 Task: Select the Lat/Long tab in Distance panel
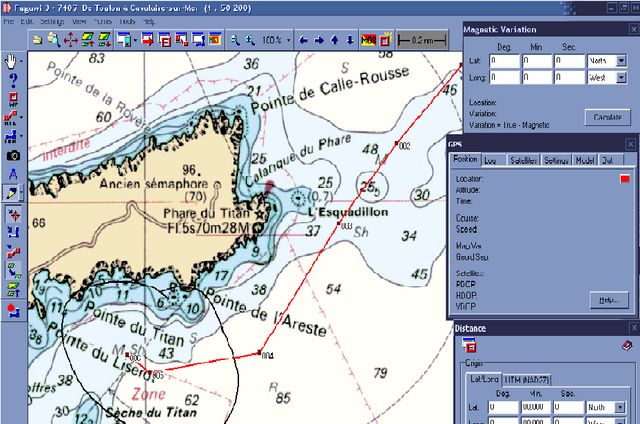(x=484, y=379)
